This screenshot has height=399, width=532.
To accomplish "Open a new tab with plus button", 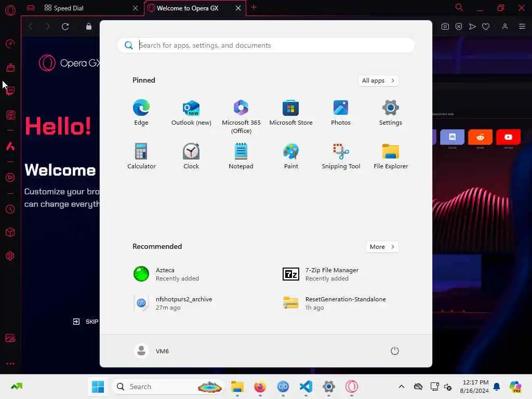I will coord(254,7).
